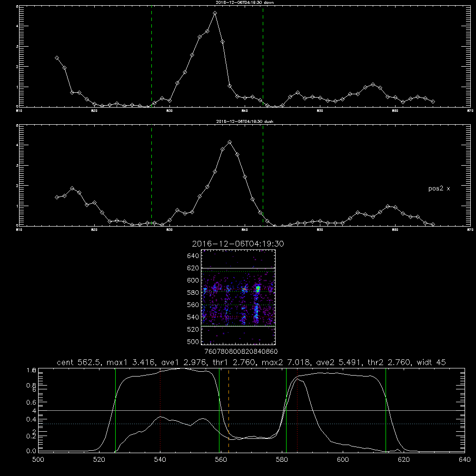The height and width of the screenshot is (476, 476).
Task: Click the x-axis label '560' on the bottom plot
Action: point(221,460)
